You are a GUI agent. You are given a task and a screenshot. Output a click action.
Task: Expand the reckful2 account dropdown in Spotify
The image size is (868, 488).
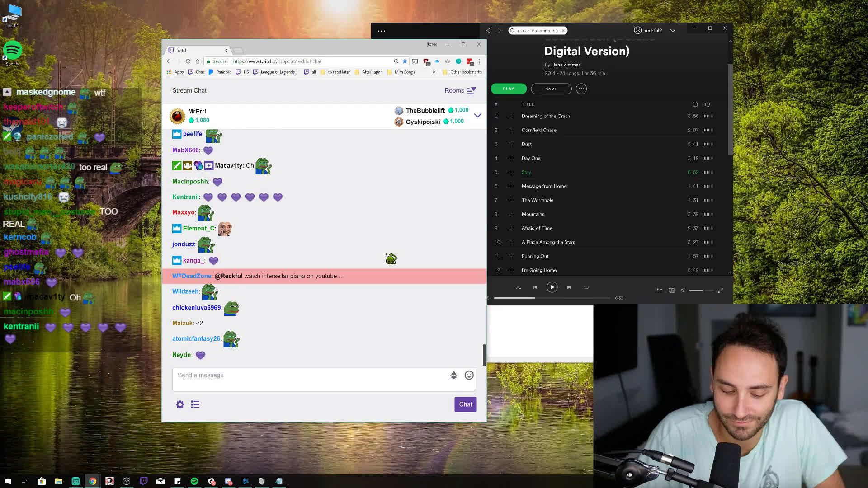(x=673, y=30)
